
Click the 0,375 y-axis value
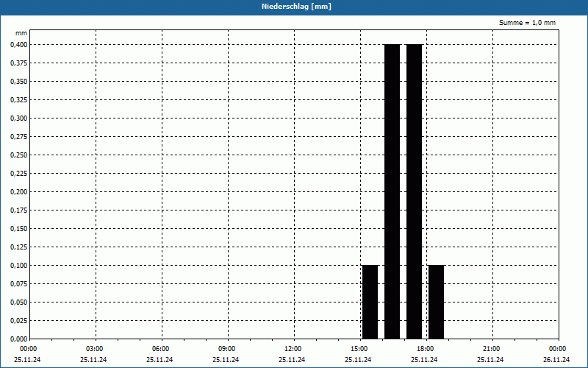(x=19, y=63)
